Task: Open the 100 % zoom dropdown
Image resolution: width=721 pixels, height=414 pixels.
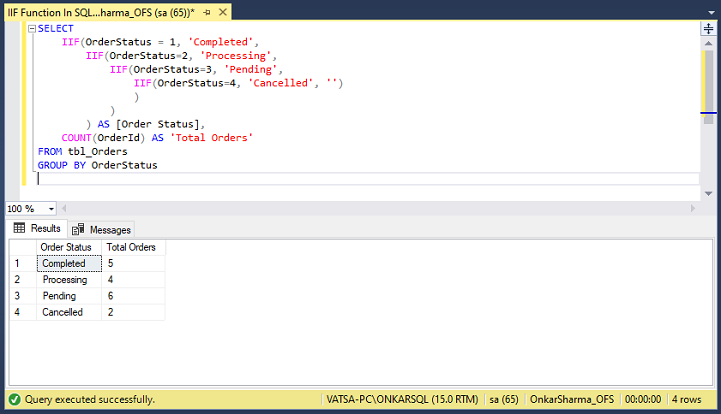Action: [x=51, y=209]
